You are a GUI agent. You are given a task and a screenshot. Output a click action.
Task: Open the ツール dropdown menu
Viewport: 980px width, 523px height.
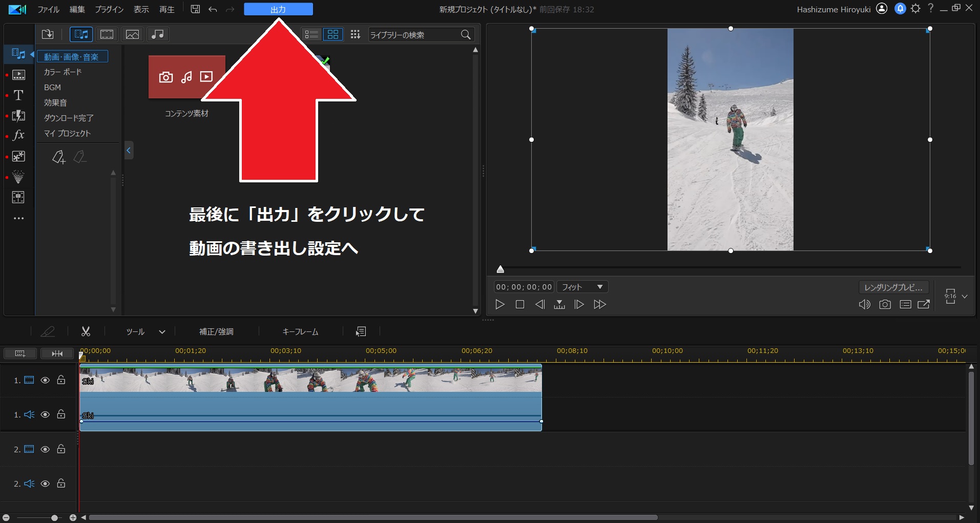point(145,332)
